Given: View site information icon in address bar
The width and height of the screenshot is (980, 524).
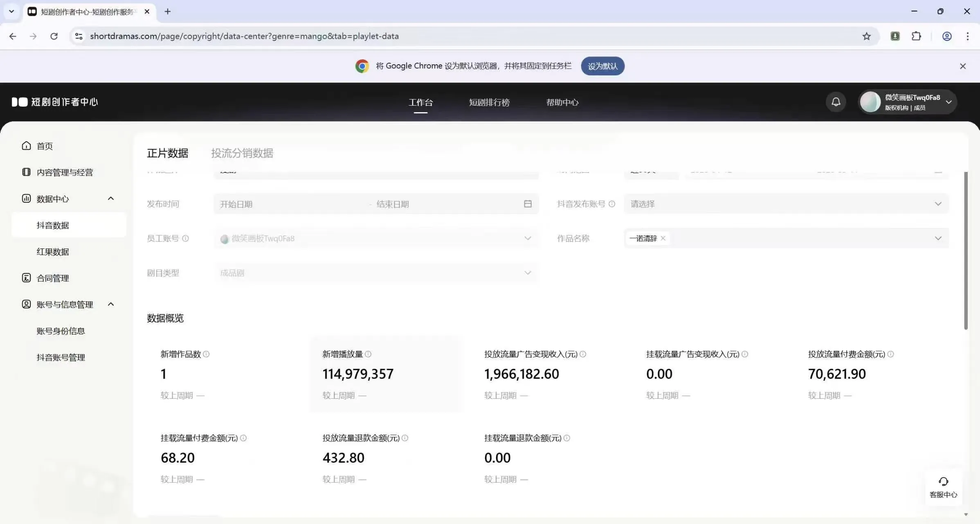Looking at the screenshot, I should pos(79,36).
